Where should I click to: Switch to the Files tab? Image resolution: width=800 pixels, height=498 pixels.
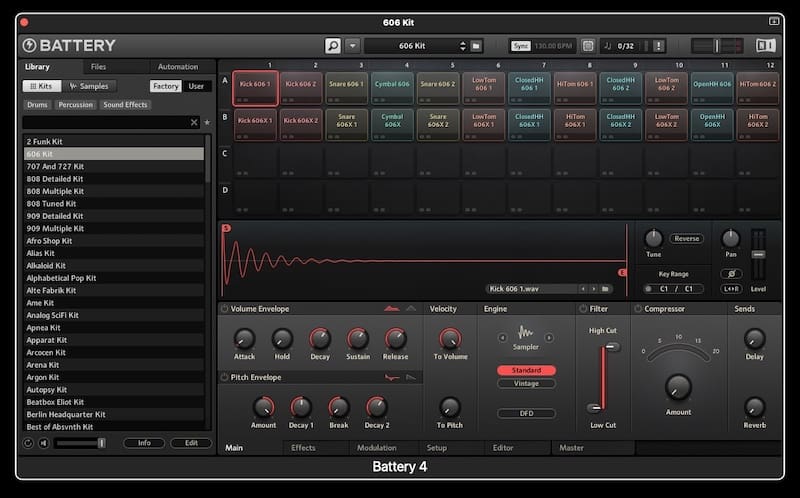pyautogui.click(x=98, y=67)
